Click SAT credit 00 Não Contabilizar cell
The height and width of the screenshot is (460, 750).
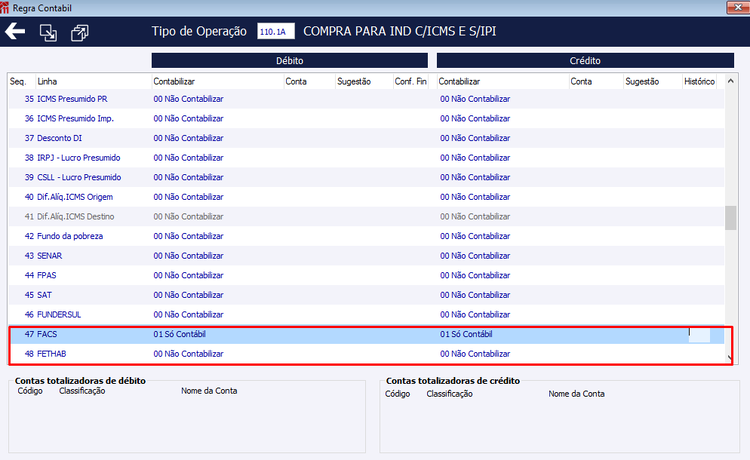[475, 295]
